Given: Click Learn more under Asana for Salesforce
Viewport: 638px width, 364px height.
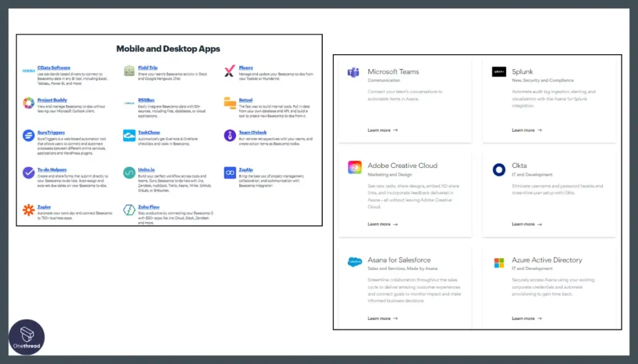Looking at the screenshot, I should click(x=383, y=319).
